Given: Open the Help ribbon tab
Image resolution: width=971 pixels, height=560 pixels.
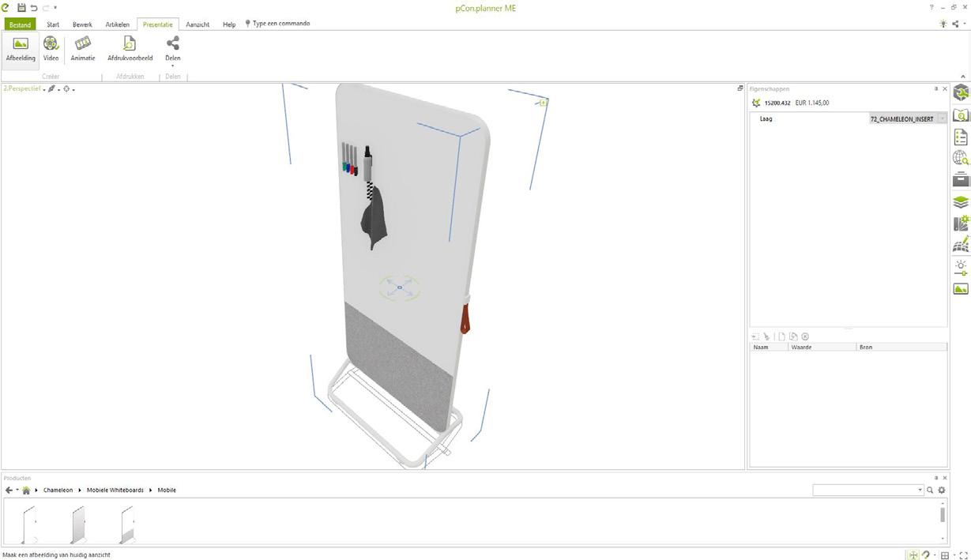Looking at the screenshot, I should [229, 24].
